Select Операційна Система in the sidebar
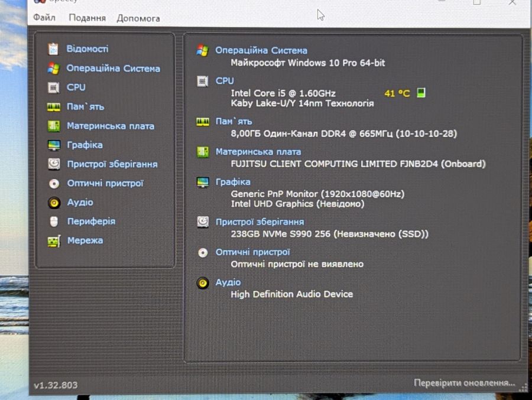The image size is (532, 400). point(113,68)
